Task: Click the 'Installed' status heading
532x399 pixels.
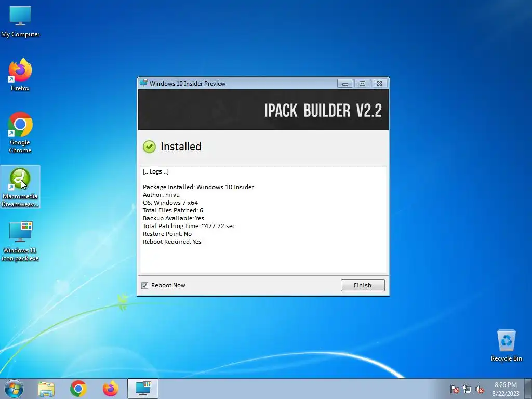Action: (x=181, y=147)
